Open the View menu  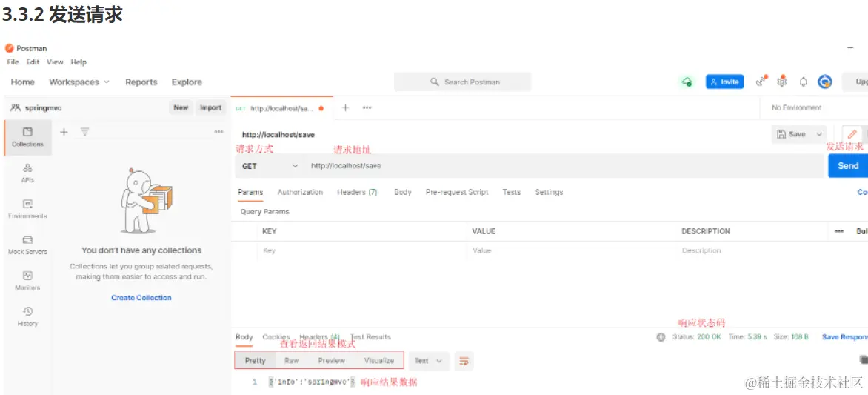[x=55, y=62]
